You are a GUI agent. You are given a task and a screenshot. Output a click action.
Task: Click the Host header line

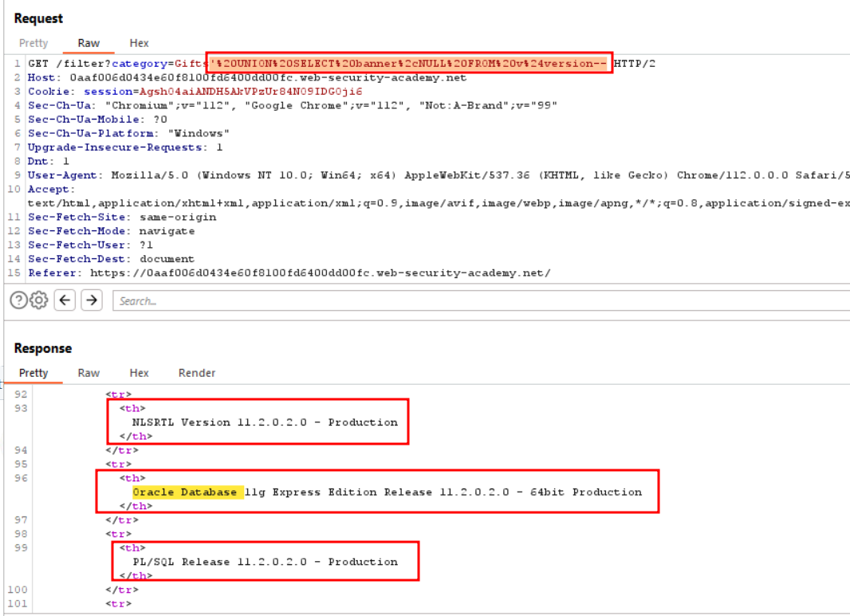click(x=247, y=77)
